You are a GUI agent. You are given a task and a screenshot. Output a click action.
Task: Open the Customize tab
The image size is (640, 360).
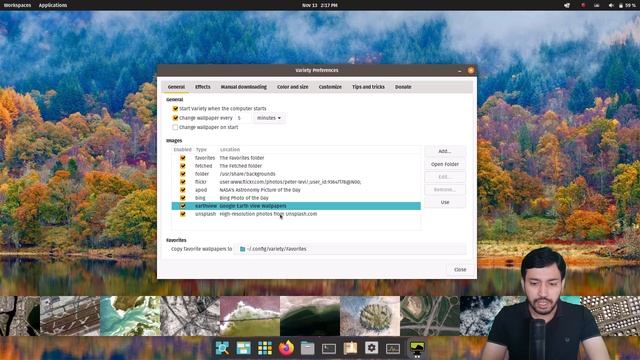coord(330,87)
